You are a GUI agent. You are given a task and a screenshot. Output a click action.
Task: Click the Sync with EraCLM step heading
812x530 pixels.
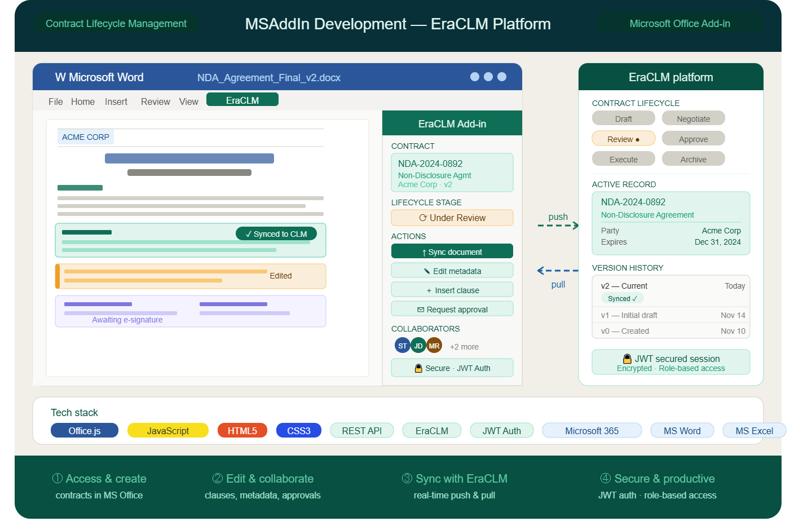click(x=454, y=479)
